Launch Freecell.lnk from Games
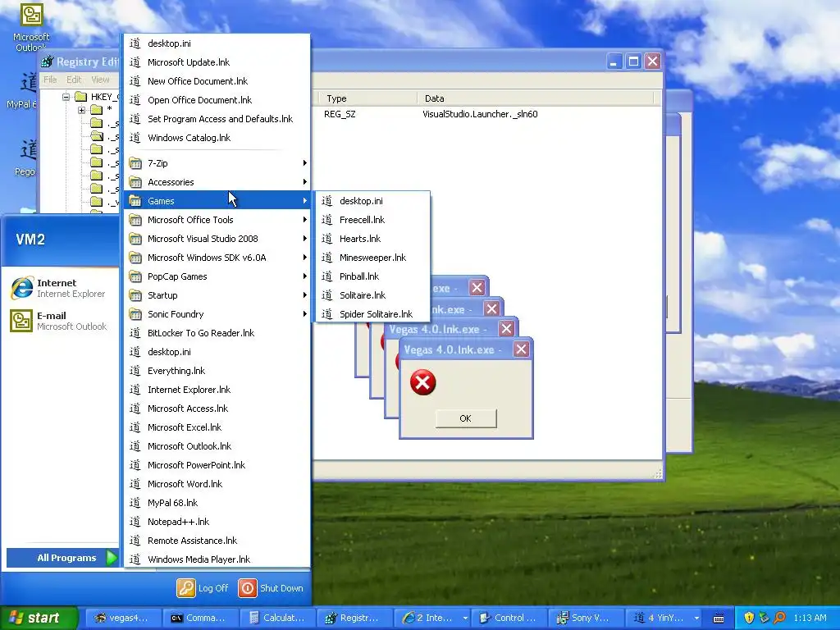 pos(372,220)
